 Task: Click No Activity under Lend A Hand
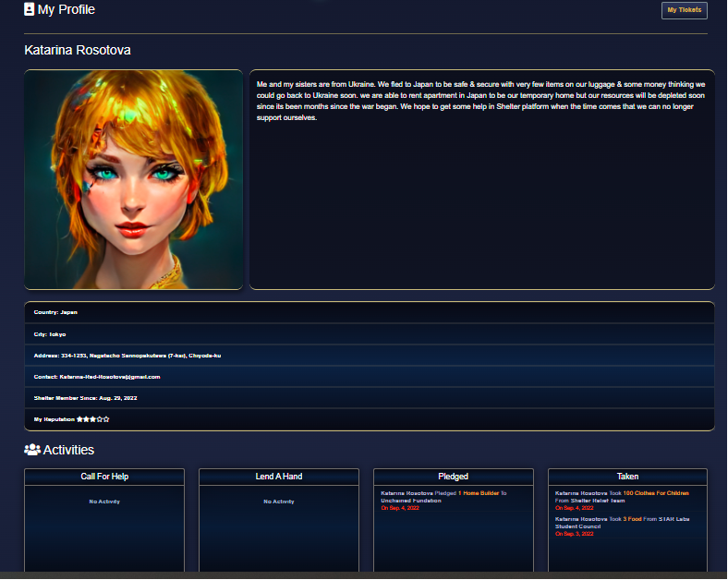(279, 501)
